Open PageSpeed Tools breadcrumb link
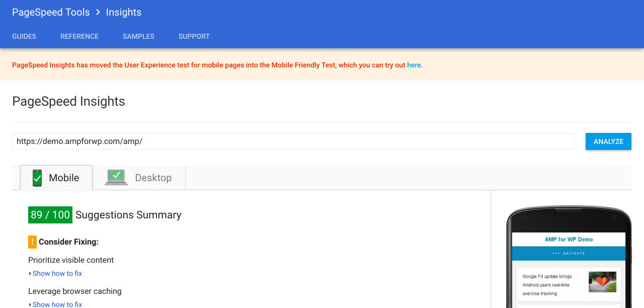The image size is (644, 308). [x=51, y=13]
